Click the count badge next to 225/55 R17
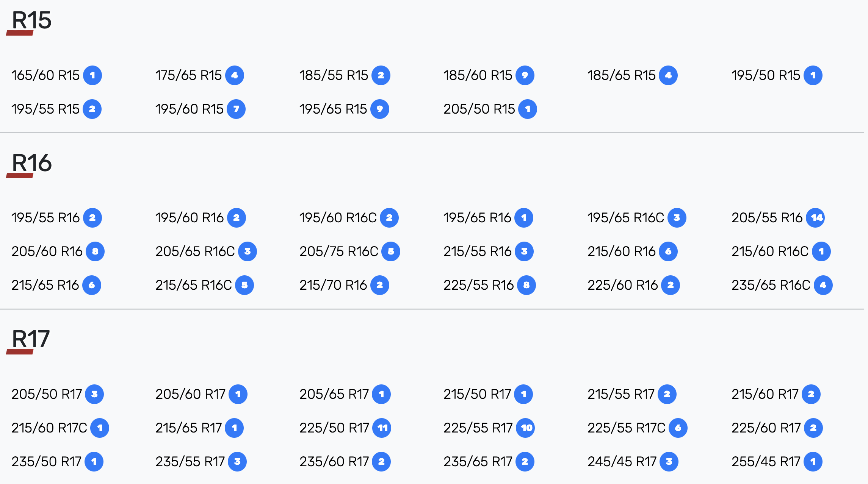 pos(526,428)
